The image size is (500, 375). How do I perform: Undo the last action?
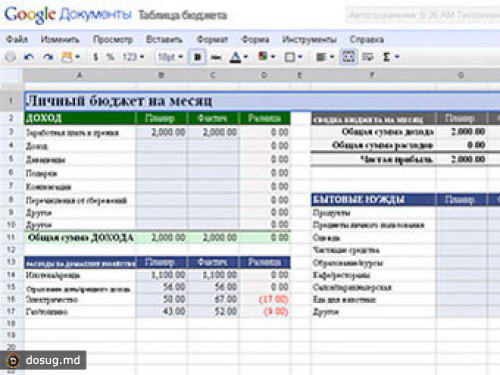[29, 57]
